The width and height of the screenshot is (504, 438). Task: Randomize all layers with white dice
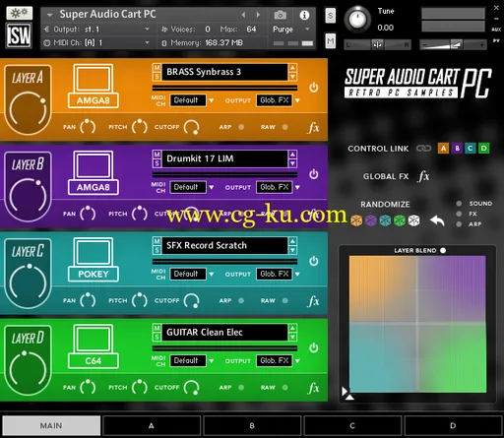pyautogui.click(x=413, y=220)
